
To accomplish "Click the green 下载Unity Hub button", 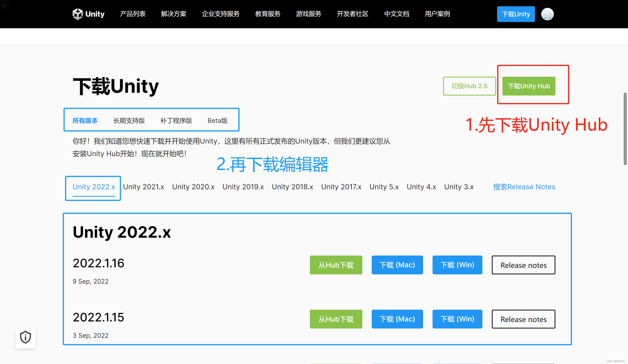I will coord(529,86).
